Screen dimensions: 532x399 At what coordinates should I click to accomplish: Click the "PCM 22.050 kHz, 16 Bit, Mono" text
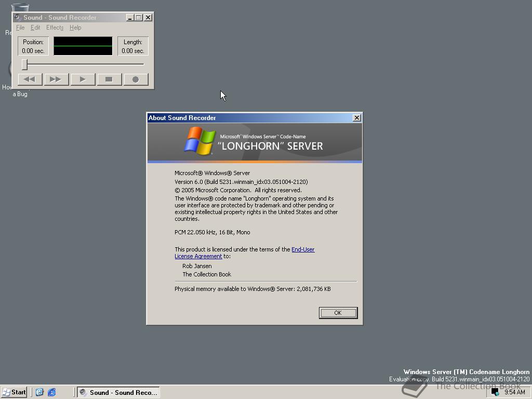(x=212, y=232)
